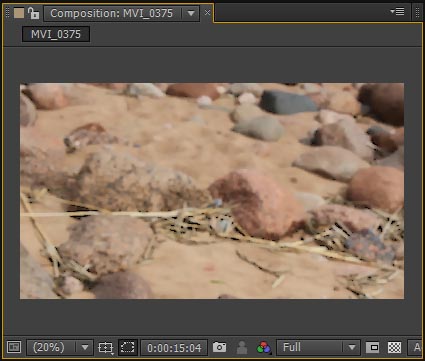
Task: Open the Composition: MVI_0375 dropdown arrow
Action: (191, 13)
